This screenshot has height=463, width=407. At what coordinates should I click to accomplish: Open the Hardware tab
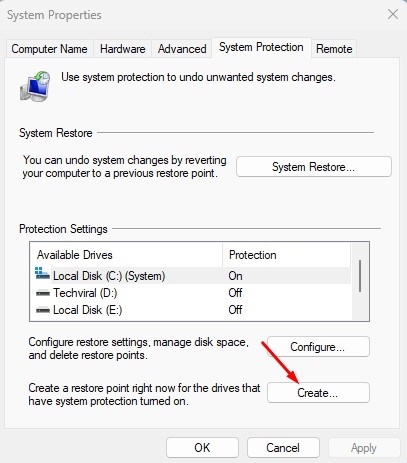(122, 49)
